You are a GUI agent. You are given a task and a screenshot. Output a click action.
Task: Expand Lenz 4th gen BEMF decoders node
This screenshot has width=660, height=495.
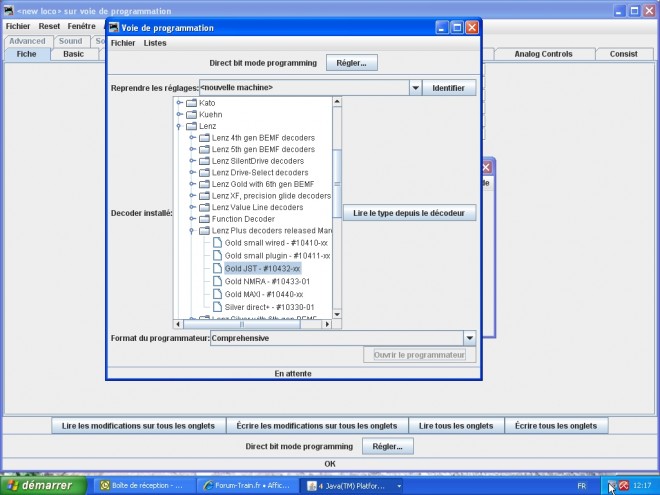[192, 138]
